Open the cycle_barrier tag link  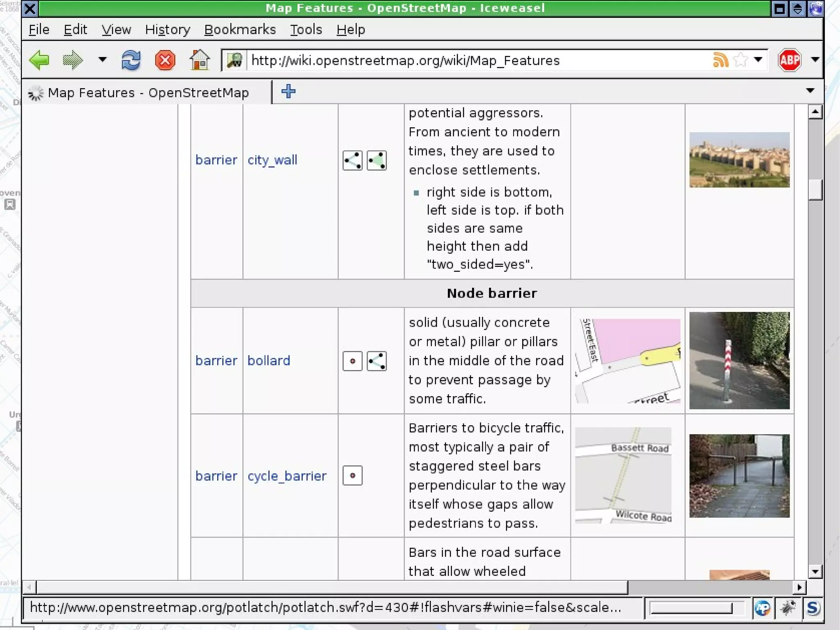(x=287, y=476)
